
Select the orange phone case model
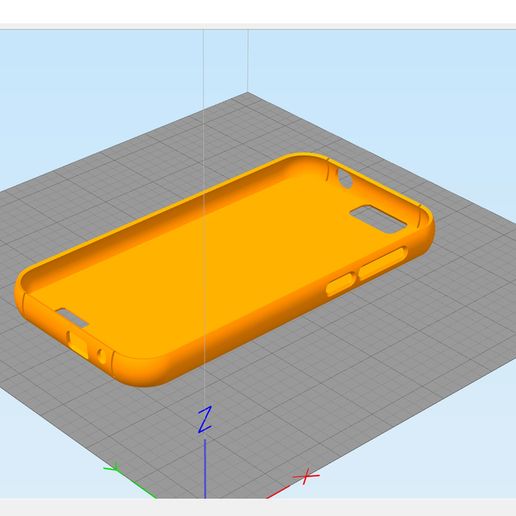(224, 270)
